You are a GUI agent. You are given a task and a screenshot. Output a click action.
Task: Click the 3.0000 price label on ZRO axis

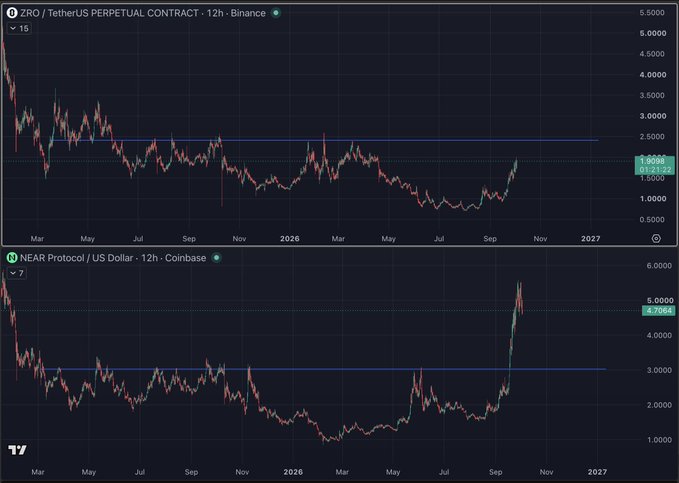tap(653, 116)
